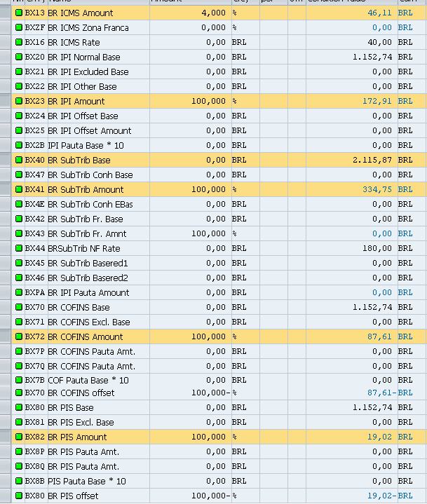The image size is (427, 504).
Task: Click green status icon for BX13 row
Action: [19, 13]
